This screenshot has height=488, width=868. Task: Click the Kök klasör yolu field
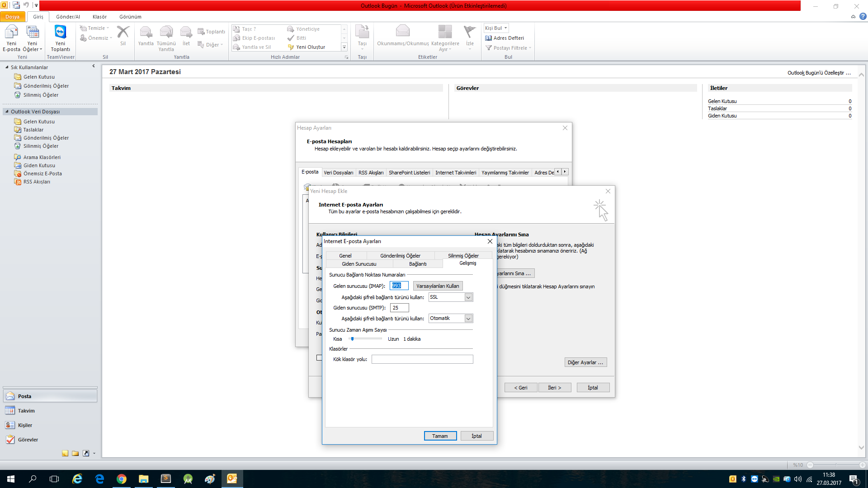(422, 359)
